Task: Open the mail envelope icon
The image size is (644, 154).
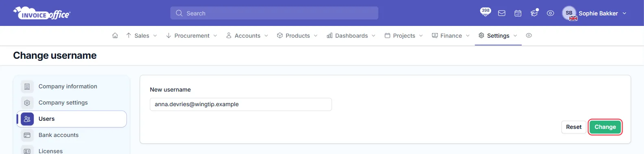Action: 502,13
